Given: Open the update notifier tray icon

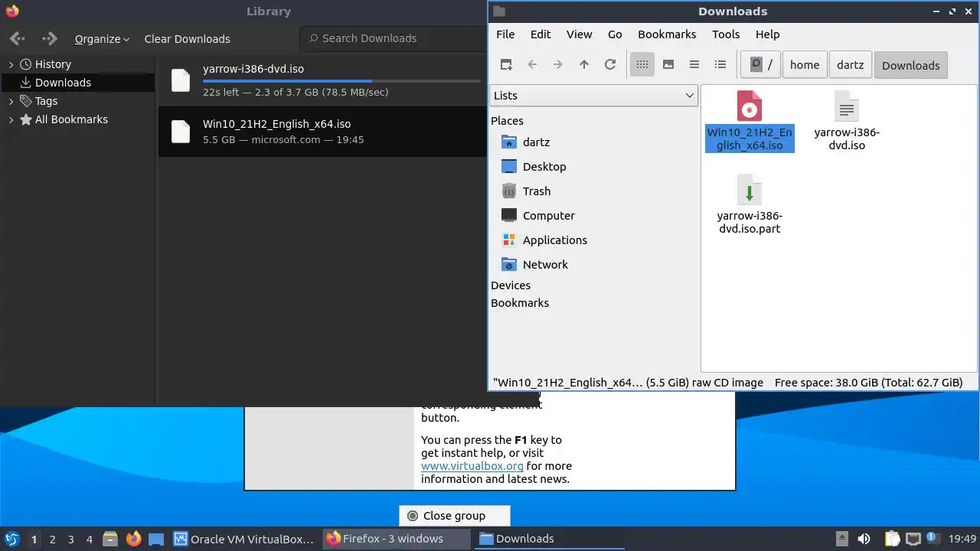Looking at the screenshot, I should click(x=933, y=539).
